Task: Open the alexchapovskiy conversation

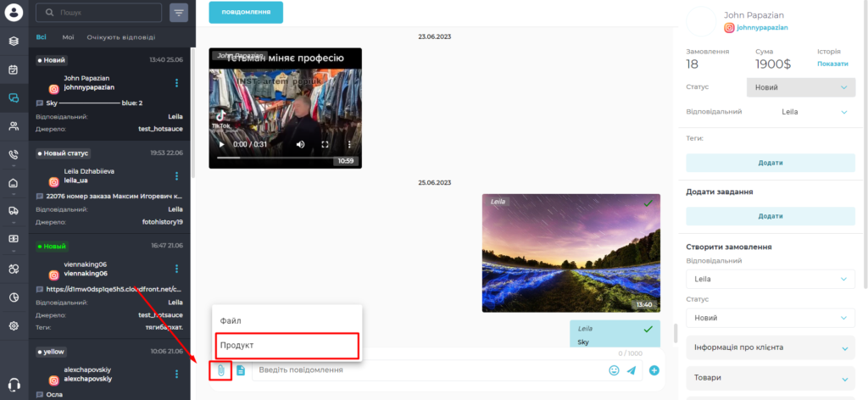Action: click(109, 369)
